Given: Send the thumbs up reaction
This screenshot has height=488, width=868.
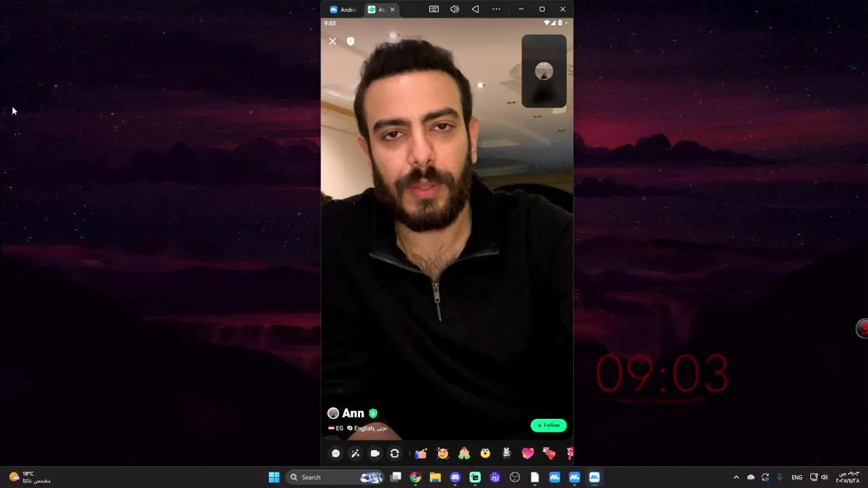Looking at the screenshot, I should 421,453.
